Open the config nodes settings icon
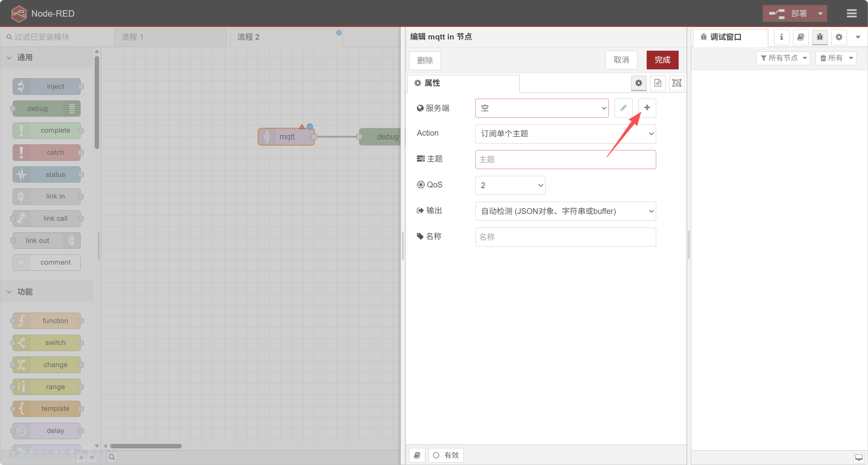 click(x=838, y=37)
